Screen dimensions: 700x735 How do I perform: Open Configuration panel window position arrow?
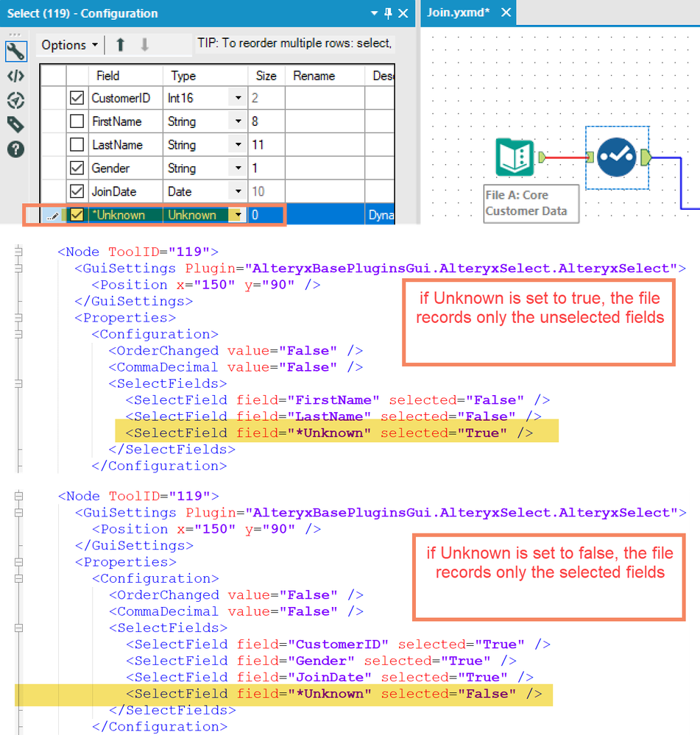coord(374,13)
